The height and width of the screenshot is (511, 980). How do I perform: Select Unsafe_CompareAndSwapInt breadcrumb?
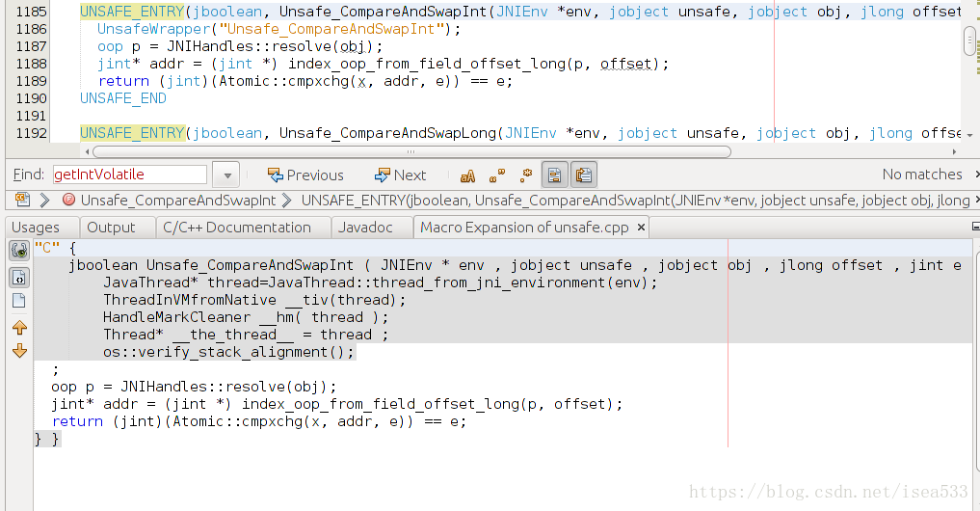[178, 201]
